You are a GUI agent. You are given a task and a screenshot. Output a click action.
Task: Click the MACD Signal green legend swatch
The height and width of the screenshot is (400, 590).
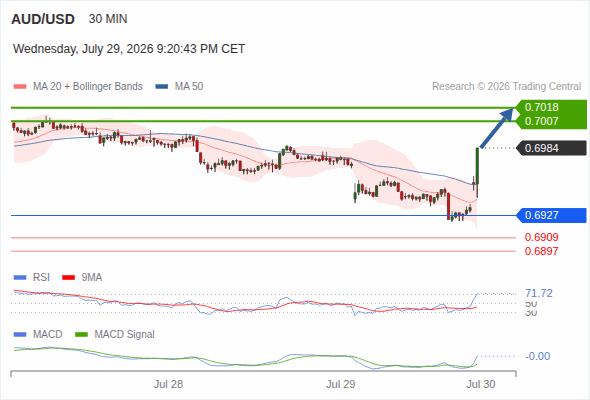point(81,335)
